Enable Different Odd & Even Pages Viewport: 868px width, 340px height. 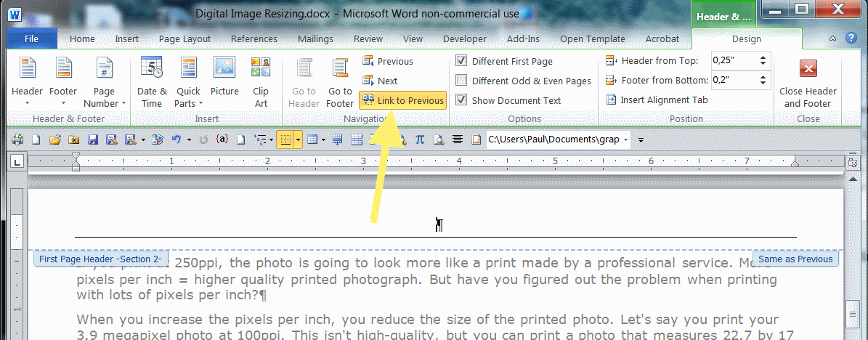pos(461,81)
